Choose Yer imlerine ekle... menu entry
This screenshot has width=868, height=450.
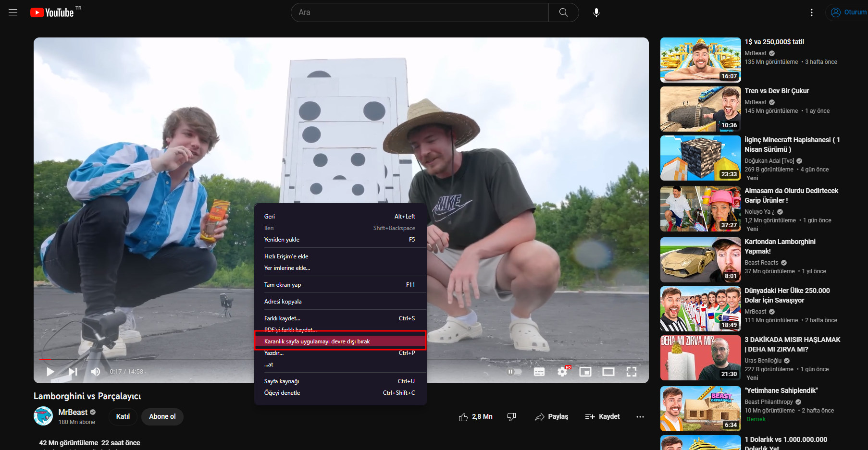340,268
